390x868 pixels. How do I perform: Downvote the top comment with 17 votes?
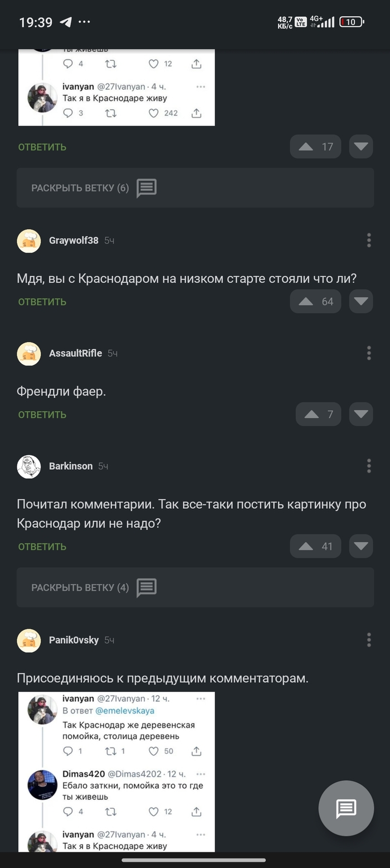point(361,147)
